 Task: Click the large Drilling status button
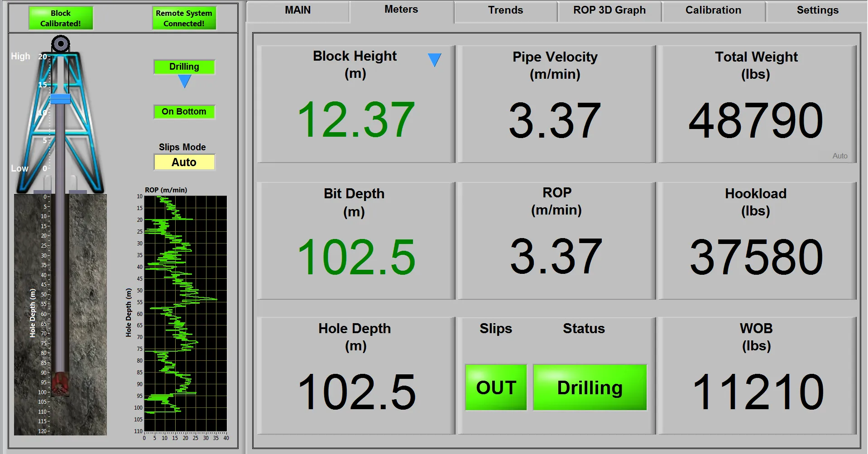point(590,387)
